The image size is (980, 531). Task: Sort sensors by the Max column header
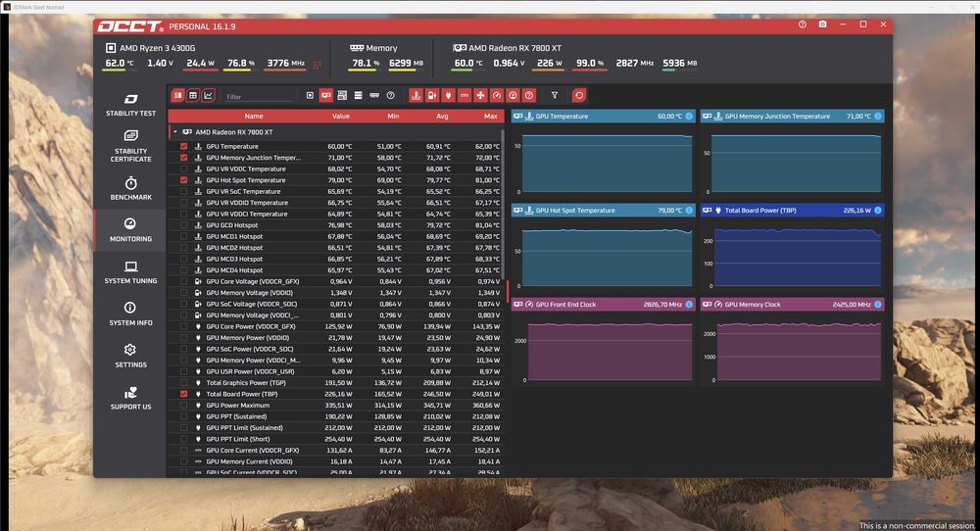[491, 117]
